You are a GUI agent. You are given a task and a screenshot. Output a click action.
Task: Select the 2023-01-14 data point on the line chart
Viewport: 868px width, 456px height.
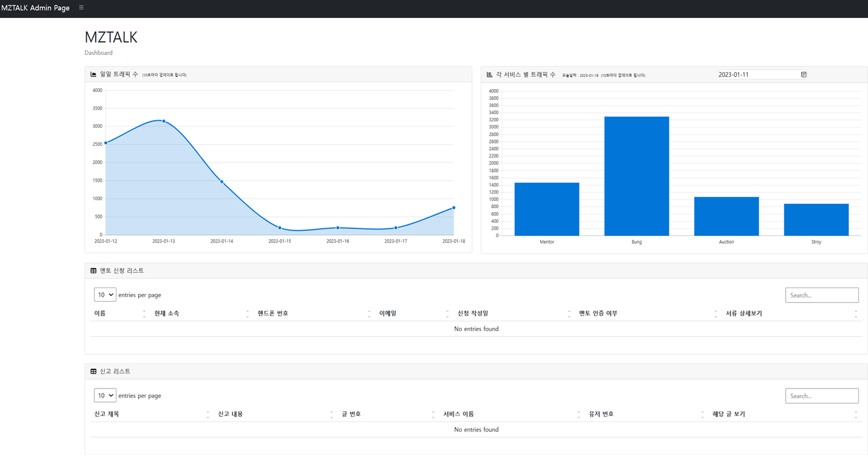pyautogui.click(x=222, y=182)
